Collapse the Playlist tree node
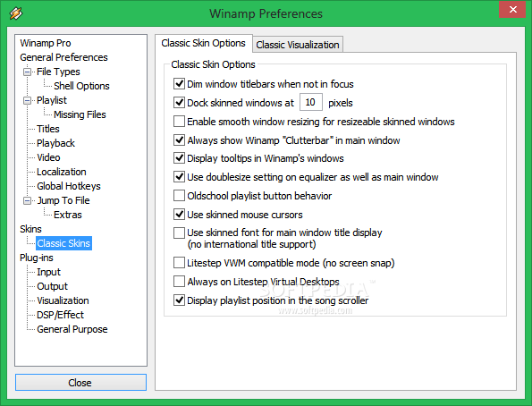 pyautogui.click(x=27, y=100)
